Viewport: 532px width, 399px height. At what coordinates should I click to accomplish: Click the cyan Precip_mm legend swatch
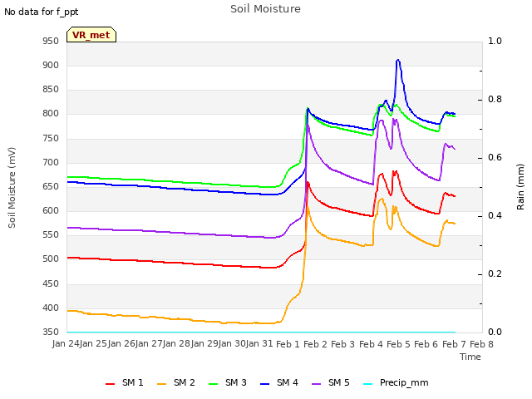pyautogui.click(x=367, y=384)
